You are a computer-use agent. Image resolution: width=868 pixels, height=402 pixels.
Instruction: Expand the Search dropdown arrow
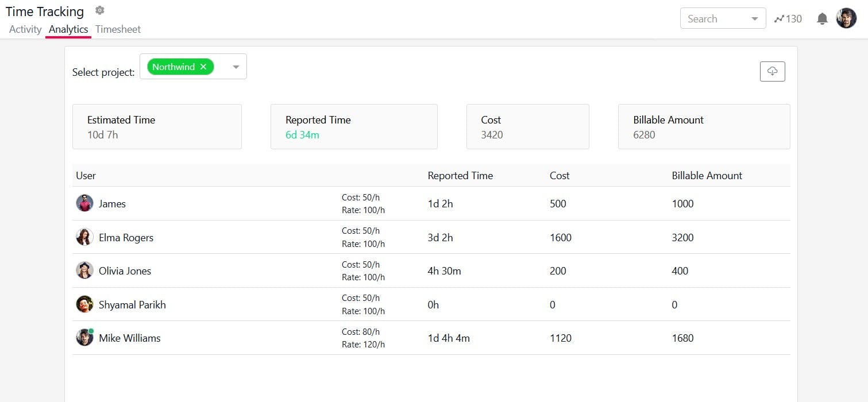(755, 19)
